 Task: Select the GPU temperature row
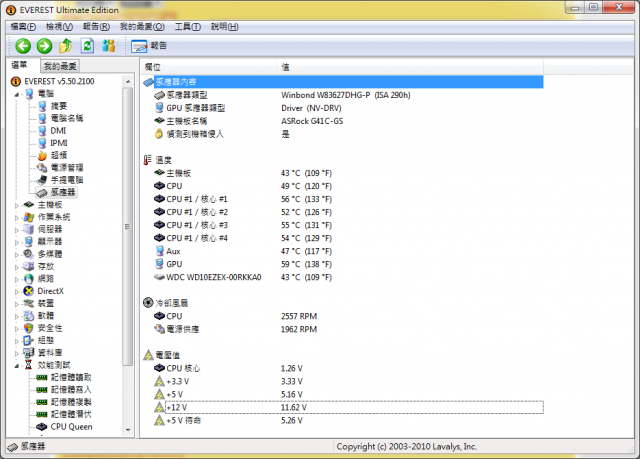point(343,264)
